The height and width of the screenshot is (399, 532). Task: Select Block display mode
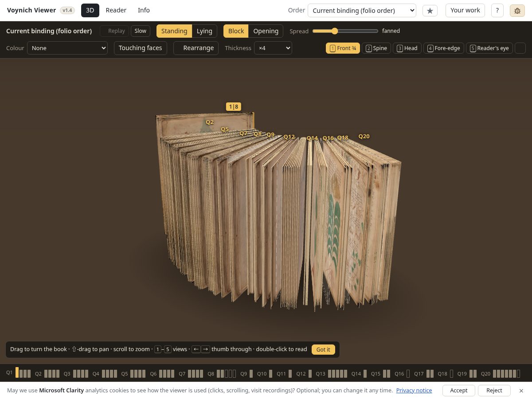tap(236, 31)
